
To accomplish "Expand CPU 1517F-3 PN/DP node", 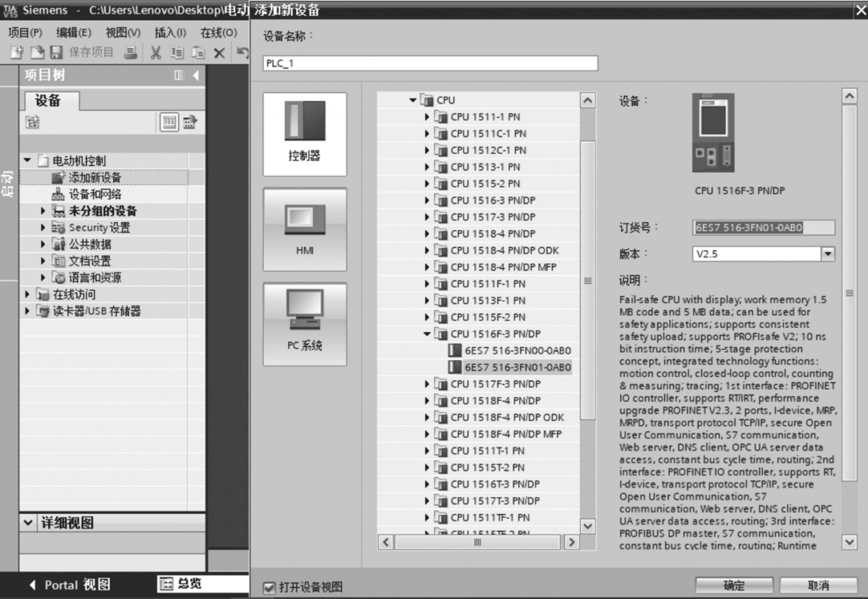I will tap(427, 384).
